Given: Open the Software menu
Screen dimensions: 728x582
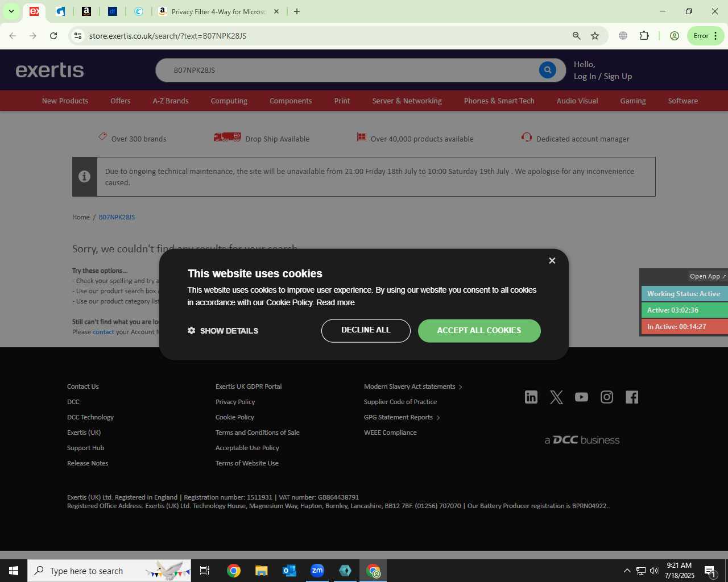Looking at the screenshot, I should (682, 101).
